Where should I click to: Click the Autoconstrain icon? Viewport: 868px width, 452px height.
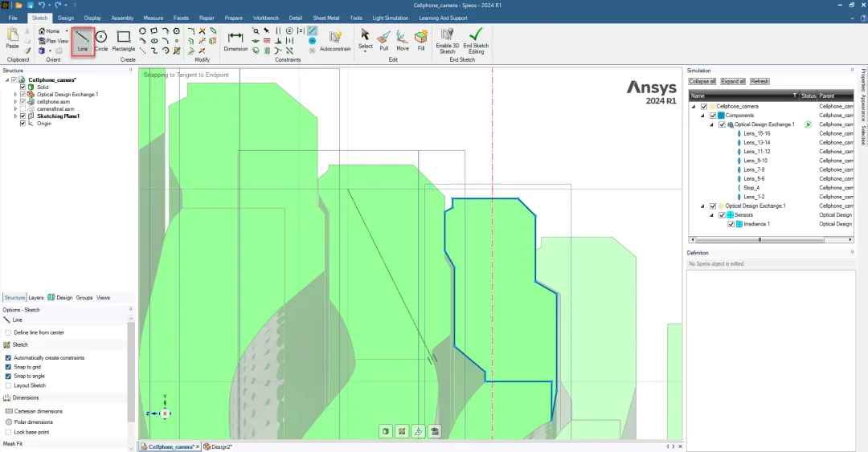[x=335, y=38]
